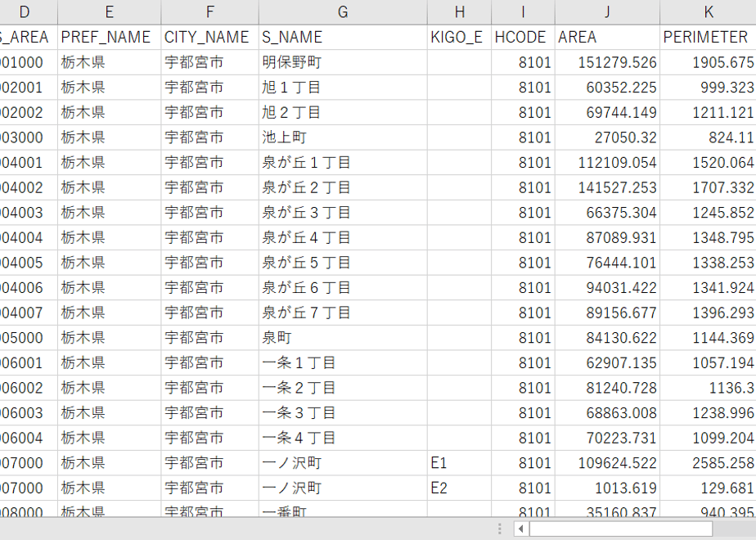Select column K header
Viewport: 756px width, 540px height.
pos(709,12)
